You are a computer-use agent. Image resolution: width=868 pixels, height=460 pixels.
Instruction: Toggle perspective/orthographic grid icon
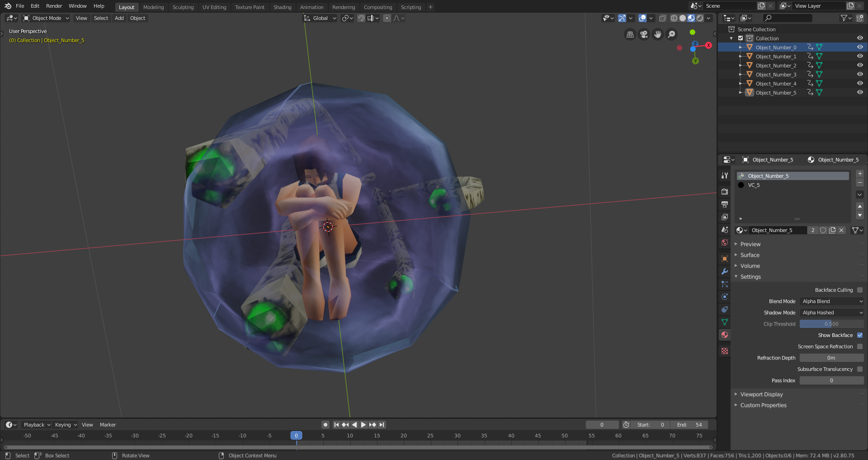(x=630, y=34)
